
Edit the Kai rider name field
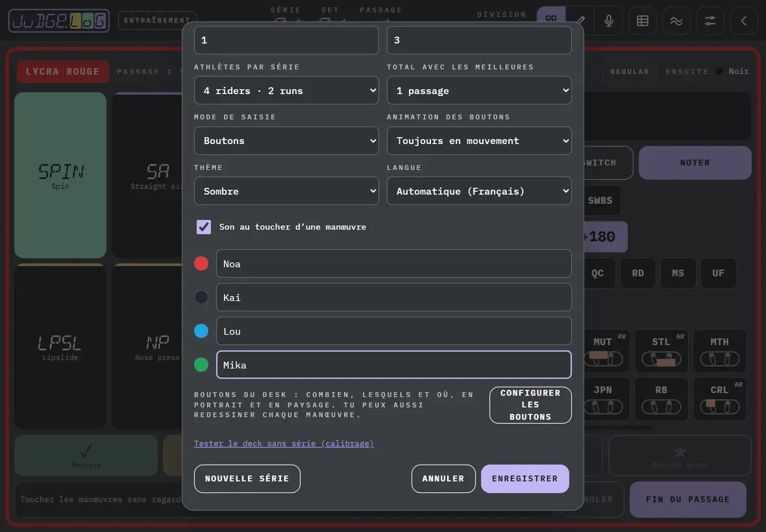394,297
